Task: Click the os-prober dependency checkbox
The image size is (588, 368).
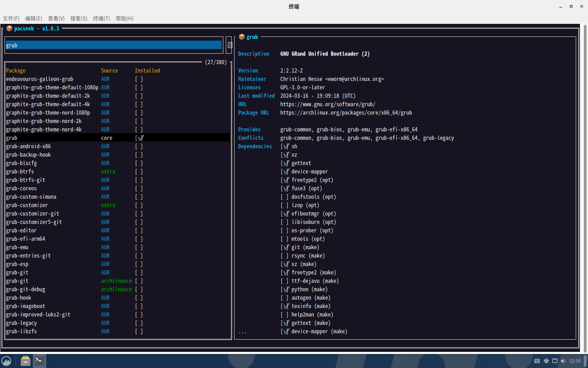Action: coord(285,231)
